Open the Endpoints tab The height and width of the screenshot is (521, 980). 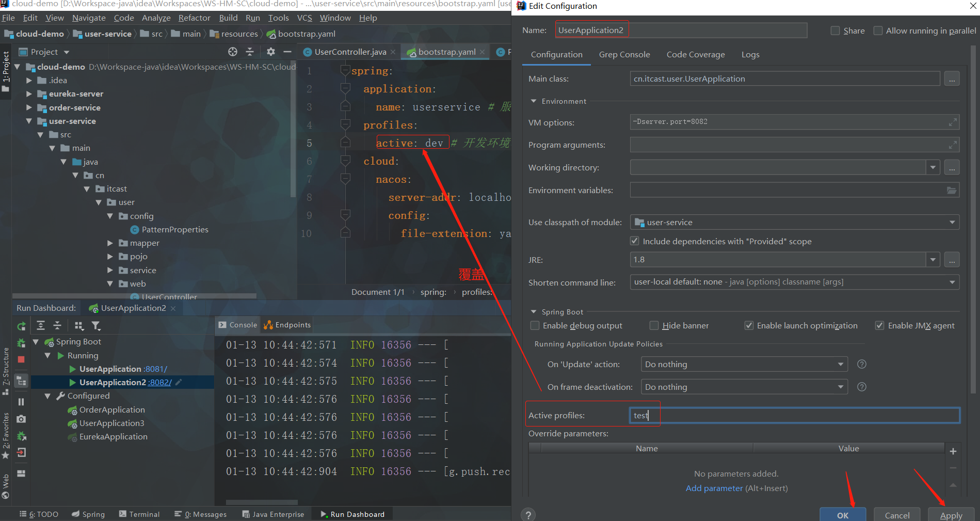[287, 325]
